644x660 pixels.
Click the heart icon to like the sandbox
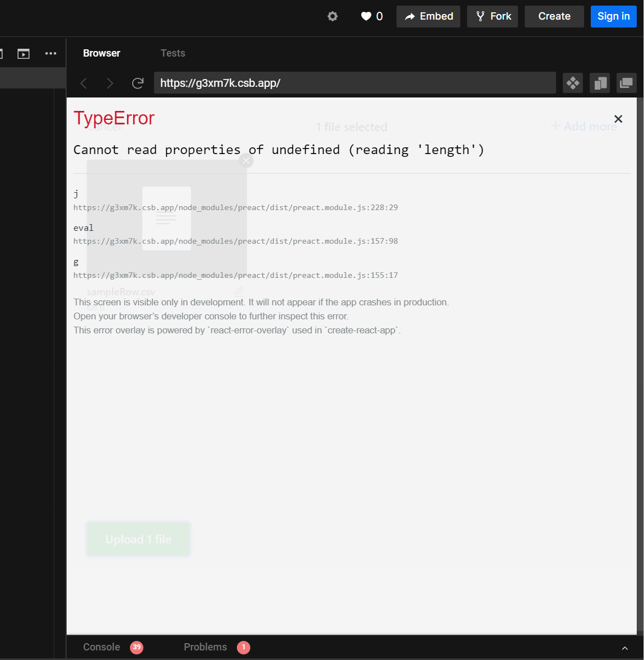click(366, 16)
